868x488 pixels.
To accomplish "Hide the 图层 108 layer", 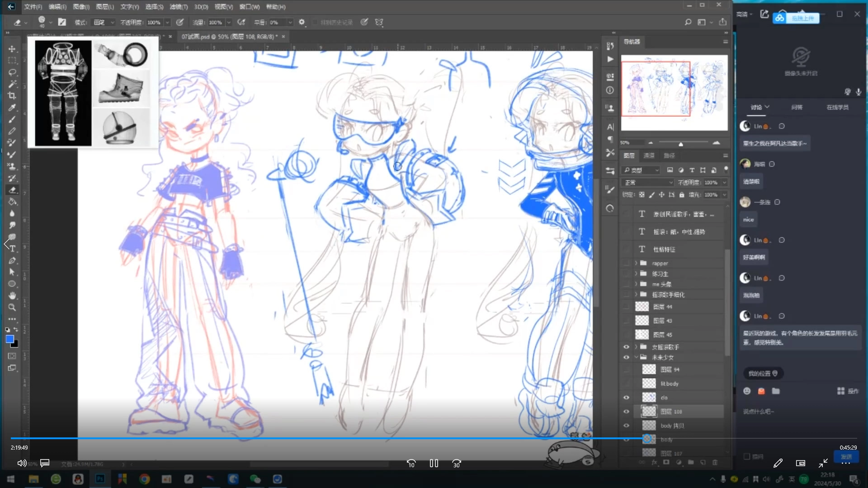I will pos(626,412).
